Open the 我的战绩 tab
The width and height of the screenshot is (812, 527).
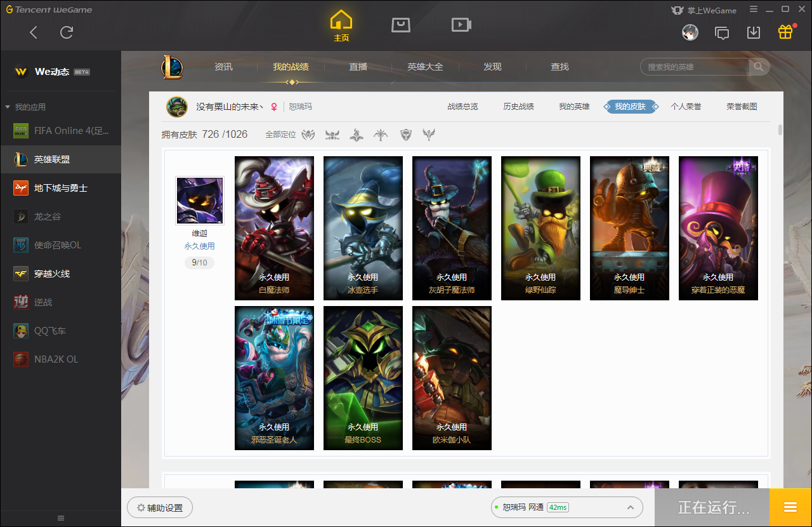tap(291, 67)
